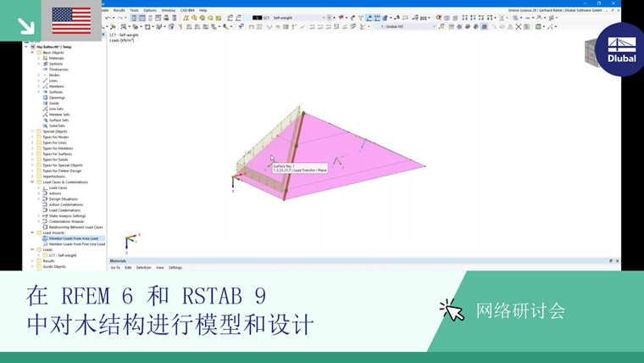Open Settings in the Materials panel
Screen dimensions: 644x363
pos(175,268)
